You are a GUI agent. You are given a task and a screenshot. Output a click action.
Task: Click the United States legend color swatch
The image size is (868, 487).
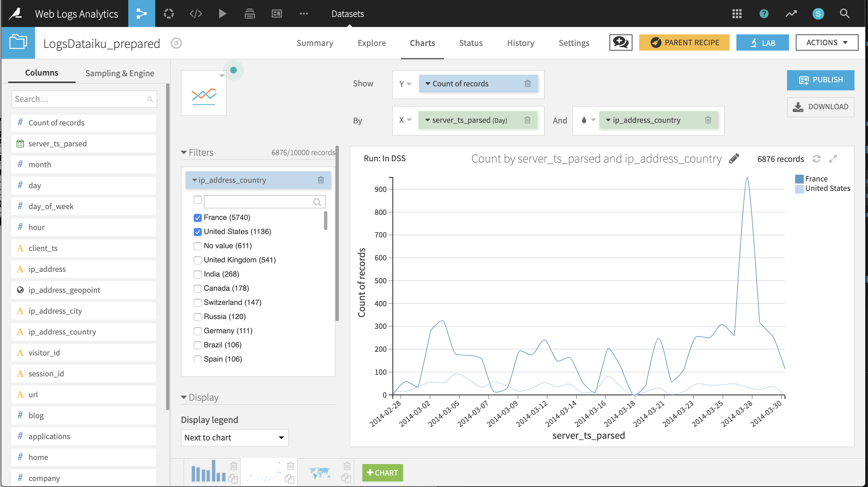799,189
